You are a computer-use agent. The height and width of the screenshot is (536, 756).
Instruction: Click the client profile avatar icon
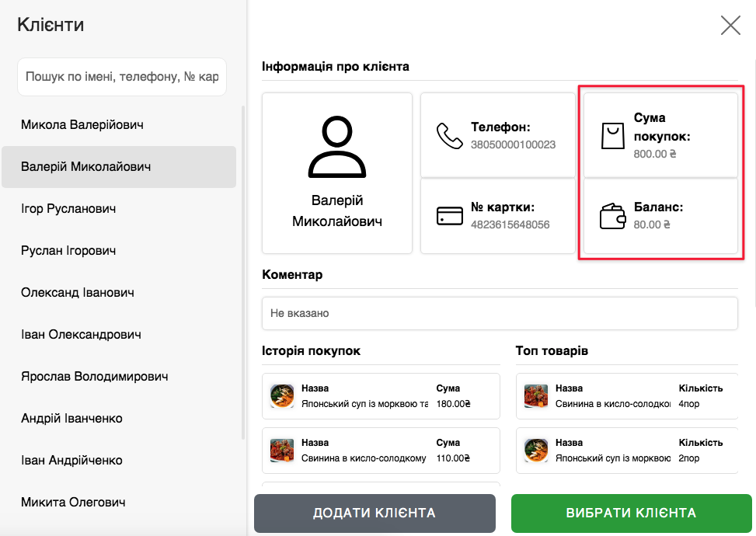coord(336,147)
